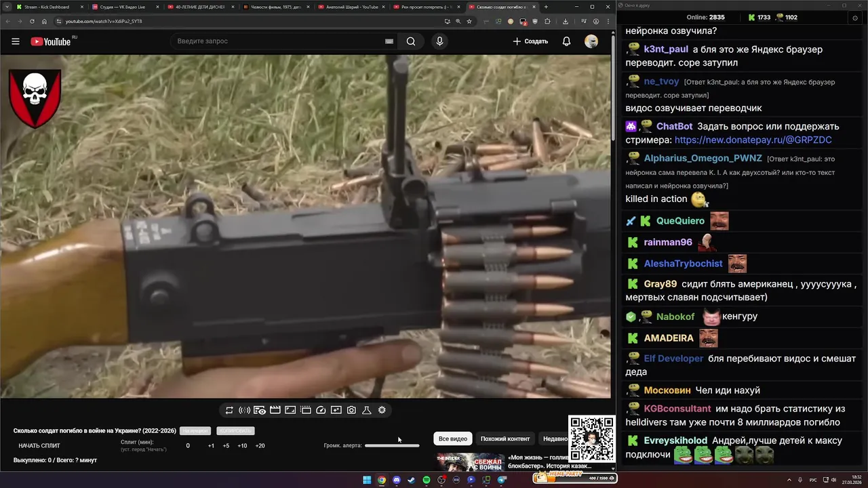
Task: Take a screenshot with the camera icon
Action: click(x=351, y=410)
